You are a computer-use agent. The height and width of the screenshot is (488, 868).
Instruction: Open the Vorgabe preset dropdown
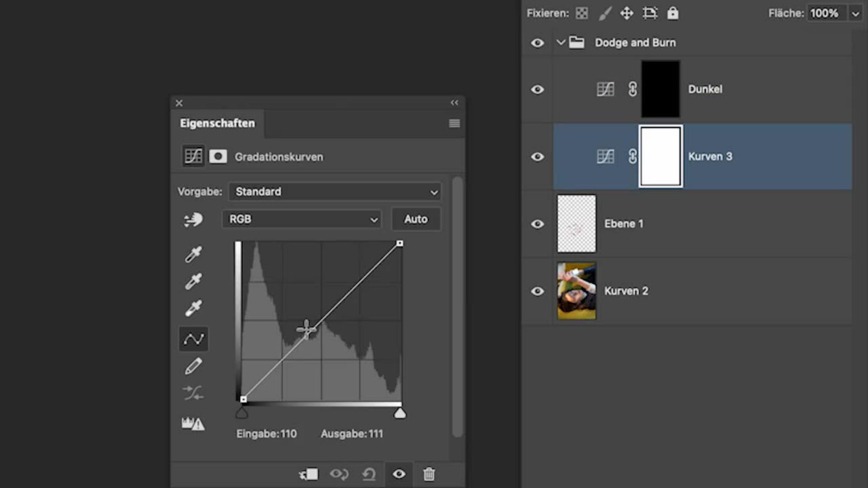[335, 192]
